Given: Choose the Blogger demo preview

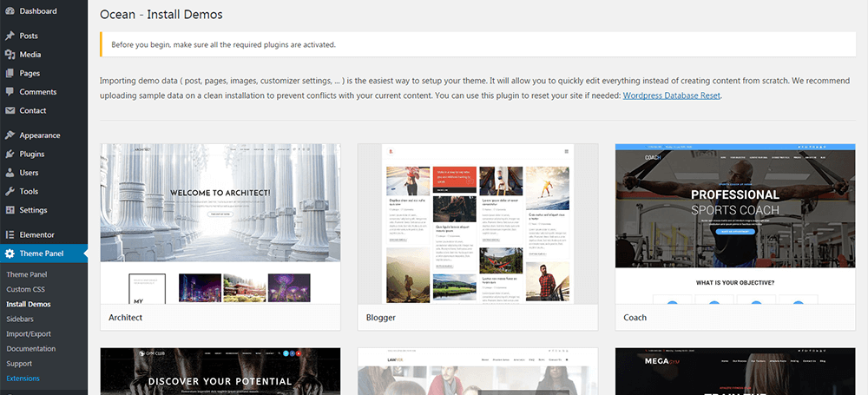Looking at the screenshot, I should [x=477, y=224].
